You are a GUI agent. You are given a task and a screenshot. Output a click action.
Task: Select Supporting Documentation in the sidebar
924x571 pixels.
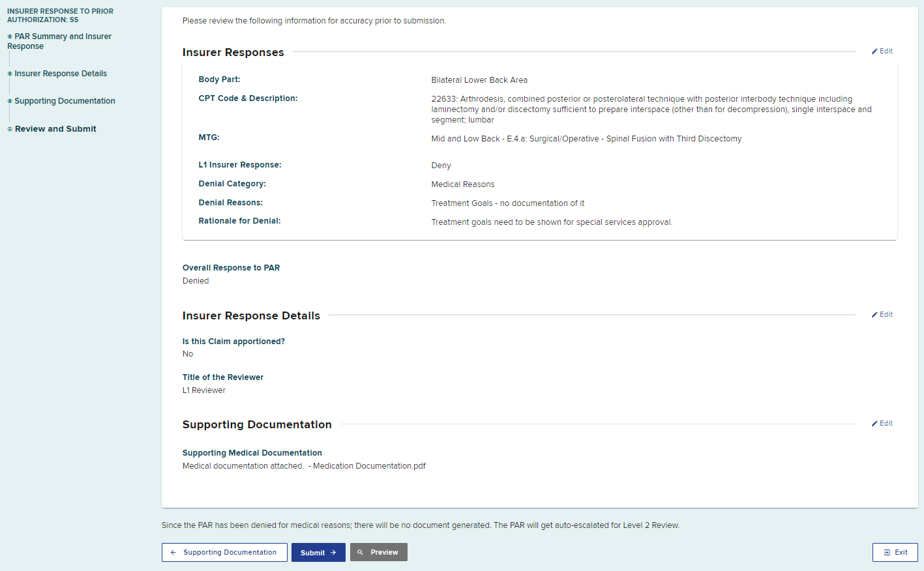[x=65, y=101]
